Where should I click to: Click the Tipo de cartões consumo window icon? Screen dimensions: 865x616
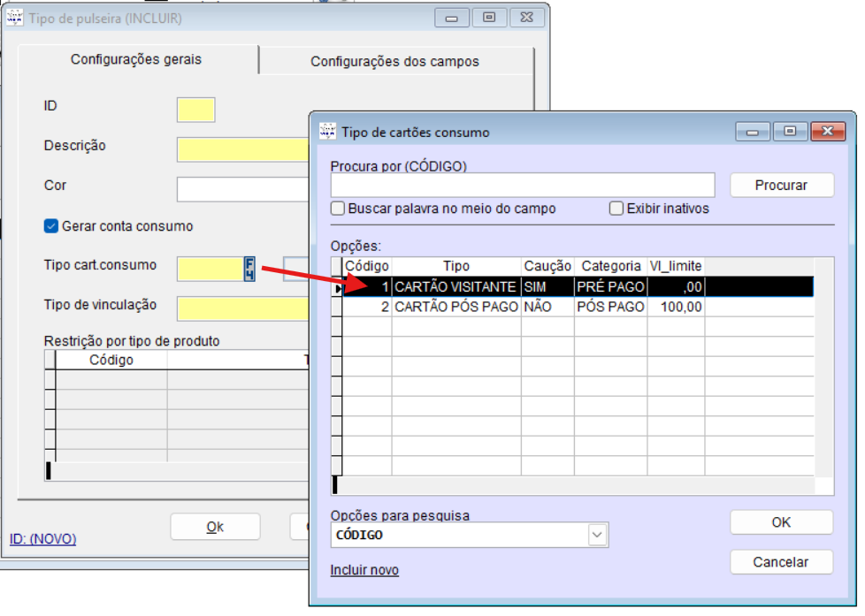327,132
